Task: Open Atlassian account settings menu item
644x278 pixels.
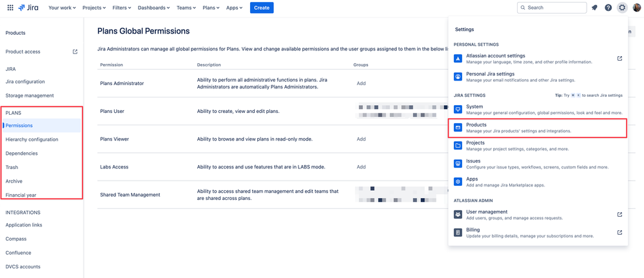Action: (538, 59)
